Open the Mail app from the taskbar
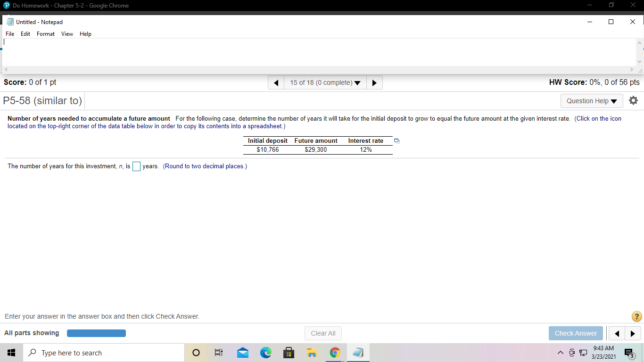This screenshot has height=362, width=644. (242, 353)
